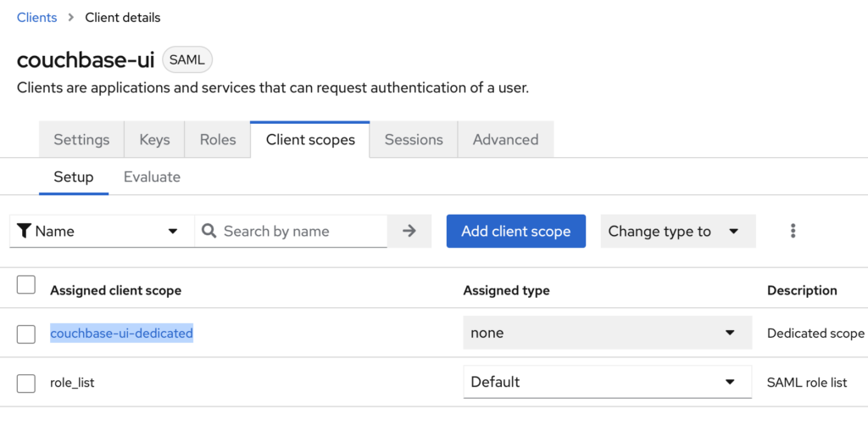
Task: Click the Assigned client scope column header
Action: 115,290
